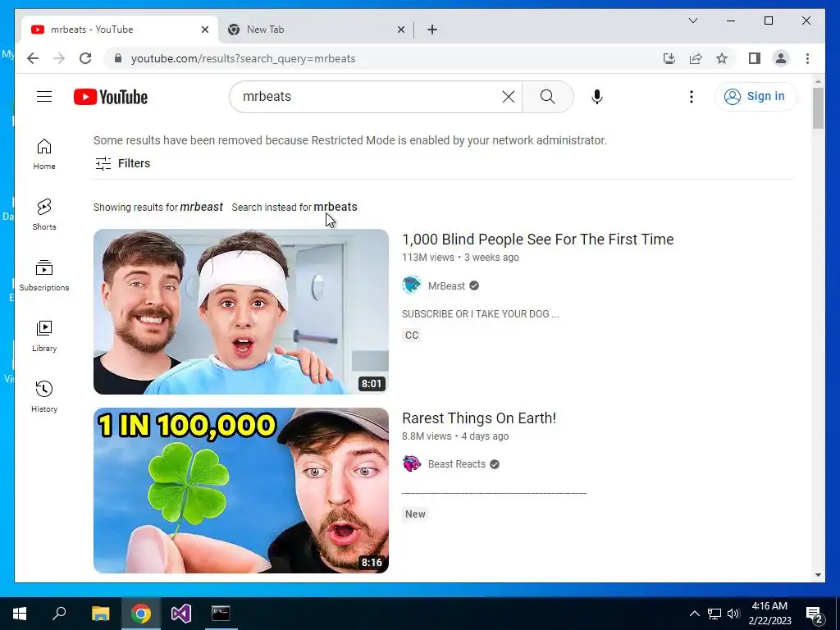
Task: Click the YouTube logo
Action: (x=111, y=97)
